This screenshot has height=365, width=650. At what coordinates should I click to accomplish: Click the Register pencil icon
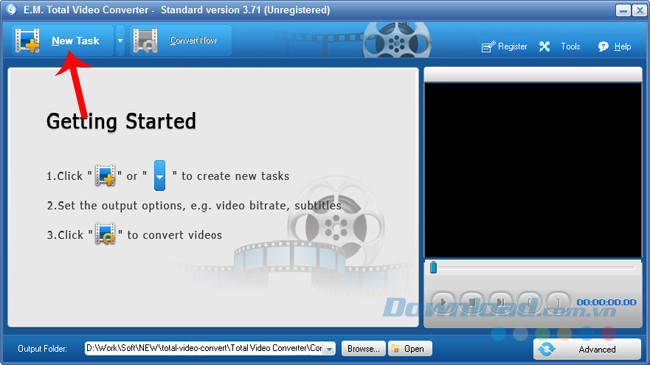[x=488, y=46]
